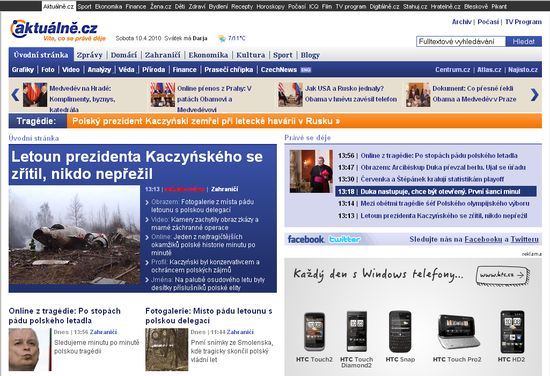
Task: Click the HTC HD2 phone image
Action: [x=512, y=332]
